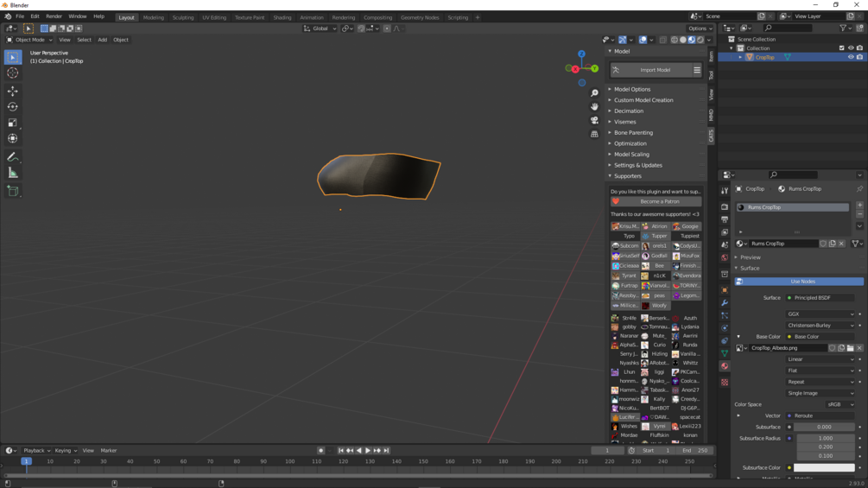The image size is (868, 488).
Task: Hide CropTop in viewport via eye icon
Action: pos(851,57)
